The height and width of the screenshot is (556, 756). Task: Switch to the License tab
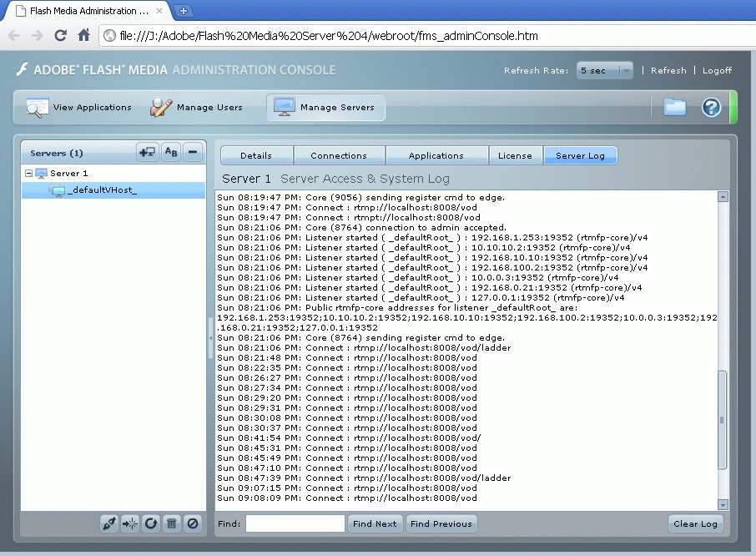pyautogui.click(x=515, y=155)
